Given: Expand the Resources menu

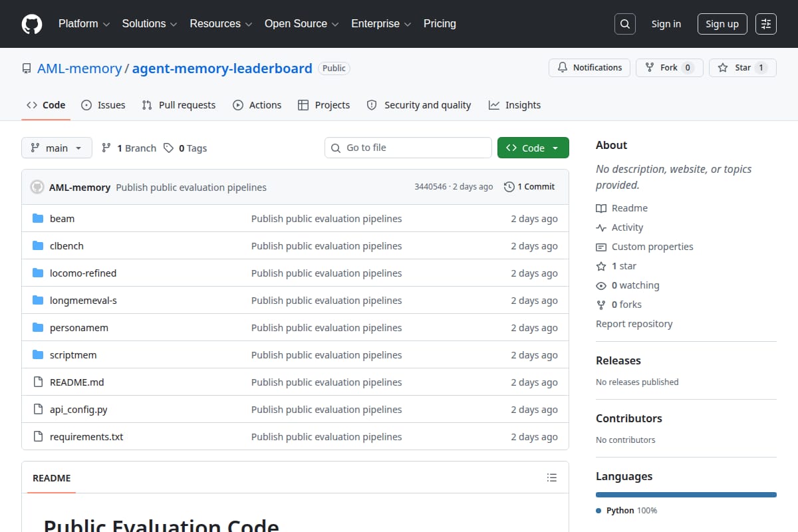Looking at the screenshot, I should [x=221, y=24].
